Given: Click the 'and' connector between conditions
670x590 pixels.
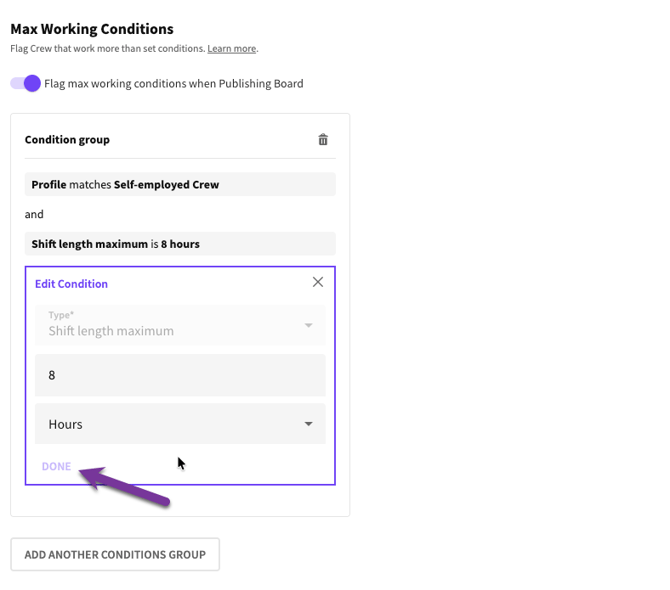Looking at the screenshot, I should coord(34,214).
